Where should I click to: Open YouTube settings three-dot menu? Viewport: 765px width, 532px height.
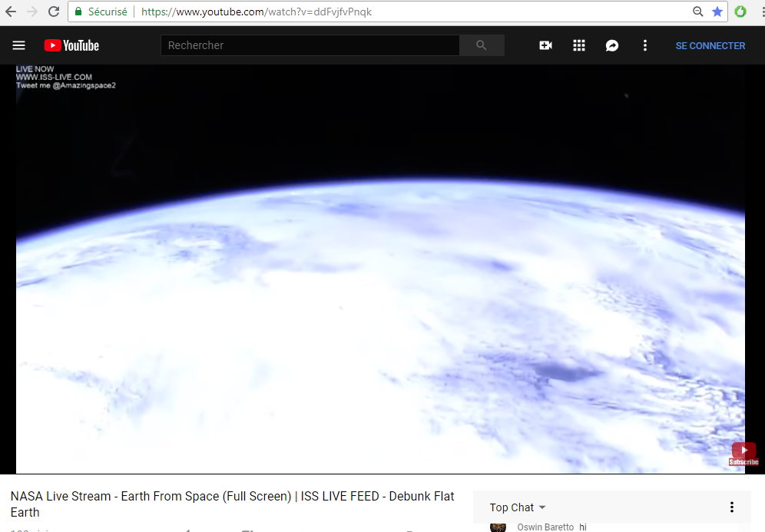click(645, 45)
